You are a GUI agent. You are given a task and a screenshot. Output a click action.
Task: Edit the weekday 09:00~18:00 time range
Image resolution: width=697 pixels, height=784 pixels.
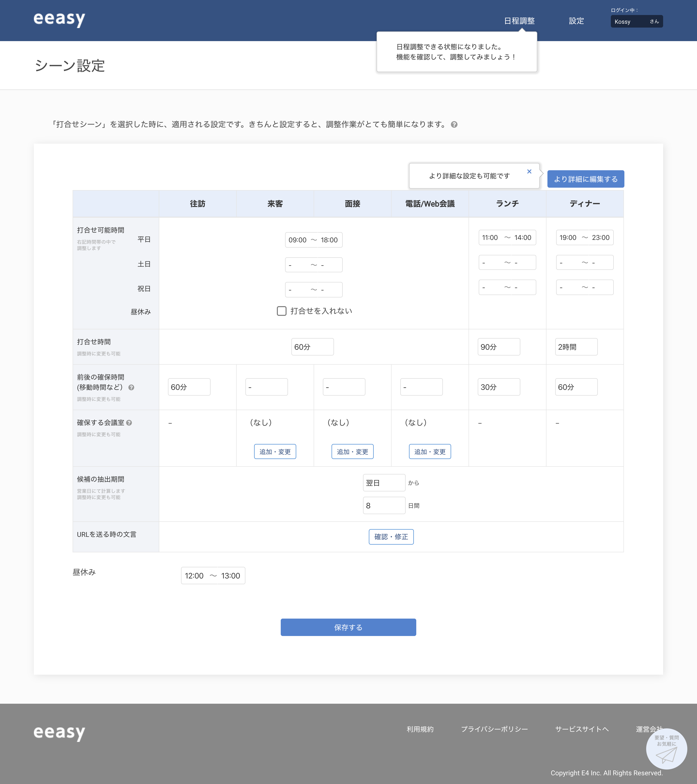pyautogui.click(x=314, y=240)
